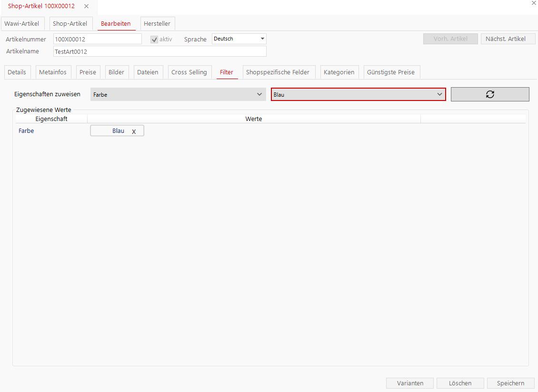Viewport: 538px width, 392px height.
Task: Open Varianten via bottom button
Action: point(410,383)
